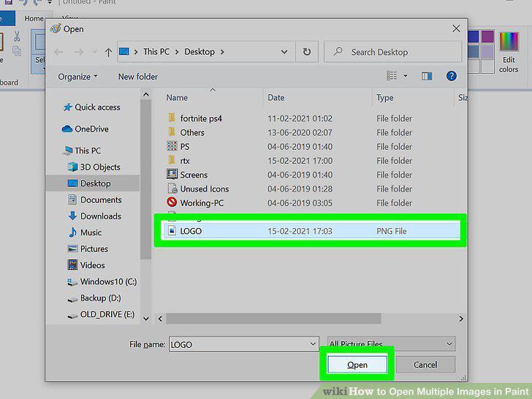Select Backup (D:) drive
This screenshot has width=532, height=399.
pyautogui.click(x=94, y=298)
